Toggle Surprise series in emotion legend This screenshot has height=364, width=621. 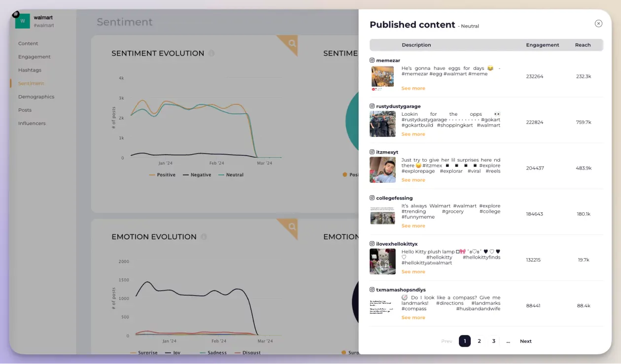click(x=144, y=352)
